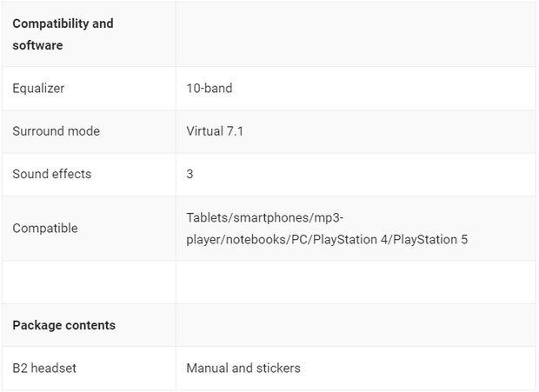Click the blank right cell below Compatible row
Image resolution: width=539 pixels, height=392 pixels.
click(356, 282)
